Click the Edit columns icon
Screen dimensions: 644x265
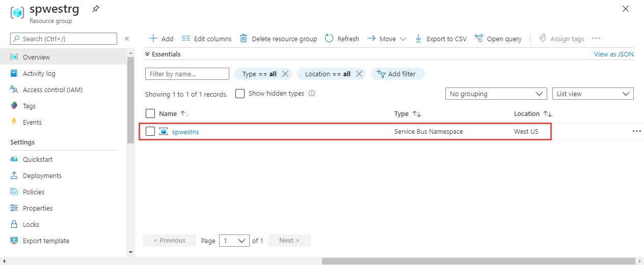tap(186, 39)
